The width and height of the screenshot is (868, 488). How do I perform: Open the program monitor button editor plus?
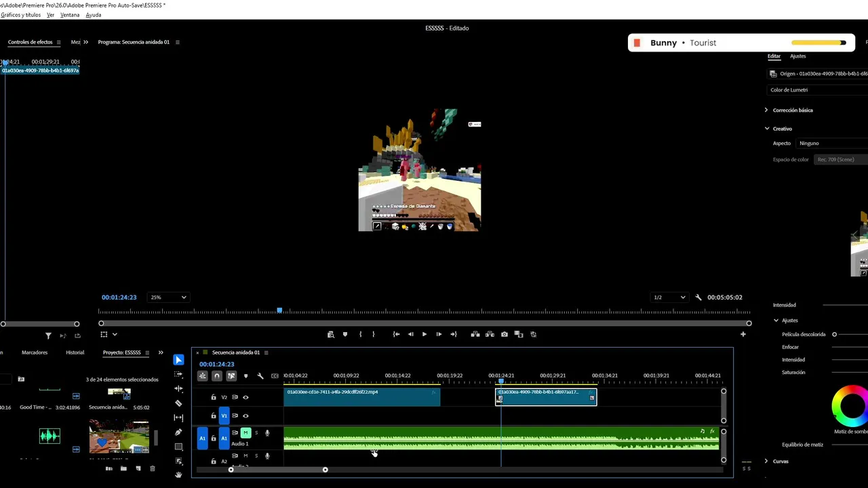(x=743, y=334)
